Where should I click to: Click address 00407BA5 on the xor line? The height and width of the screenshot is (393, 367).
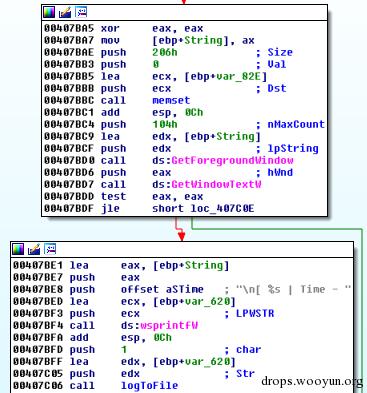pyautogui.click(x=69, y=28)
